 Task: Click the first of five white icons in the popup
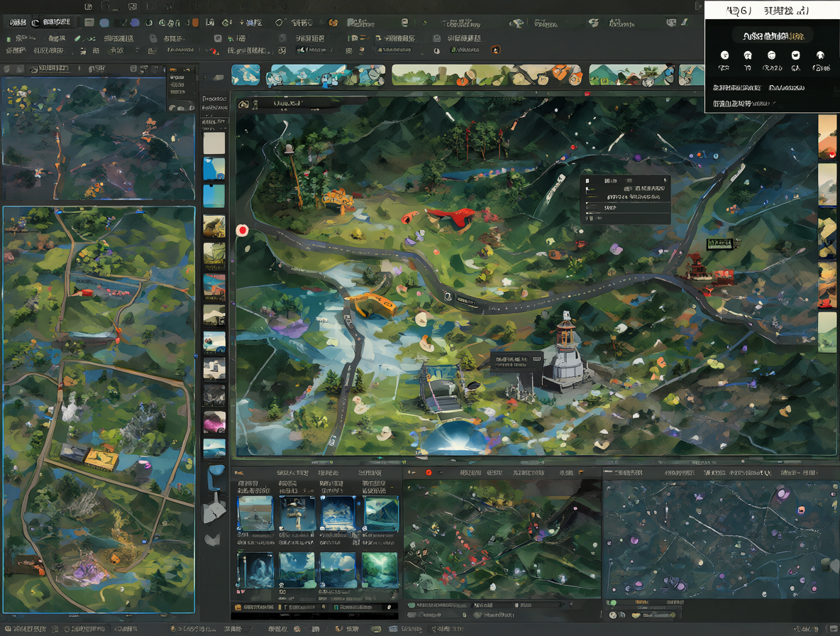pos(724,55)
